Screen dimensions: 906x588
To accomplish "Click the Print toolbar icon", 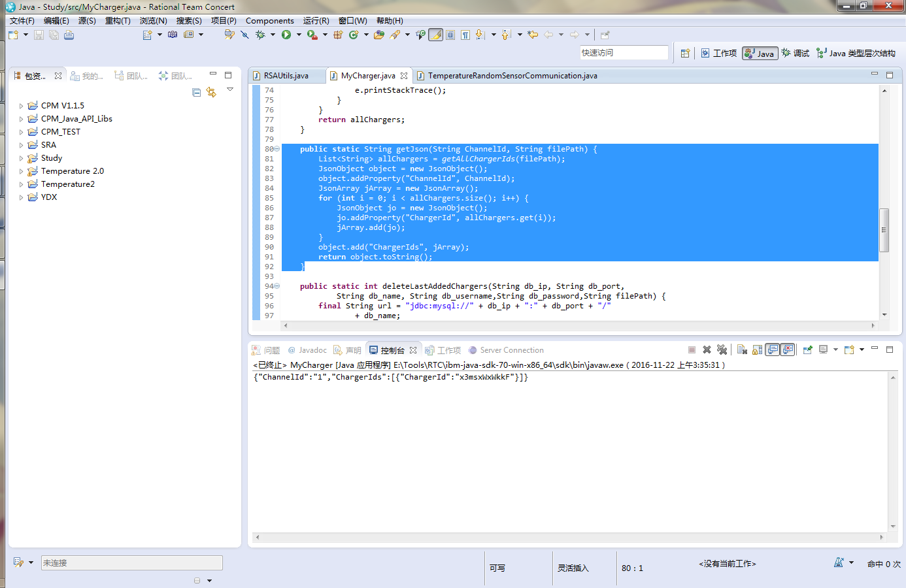I will click(69, 35).
